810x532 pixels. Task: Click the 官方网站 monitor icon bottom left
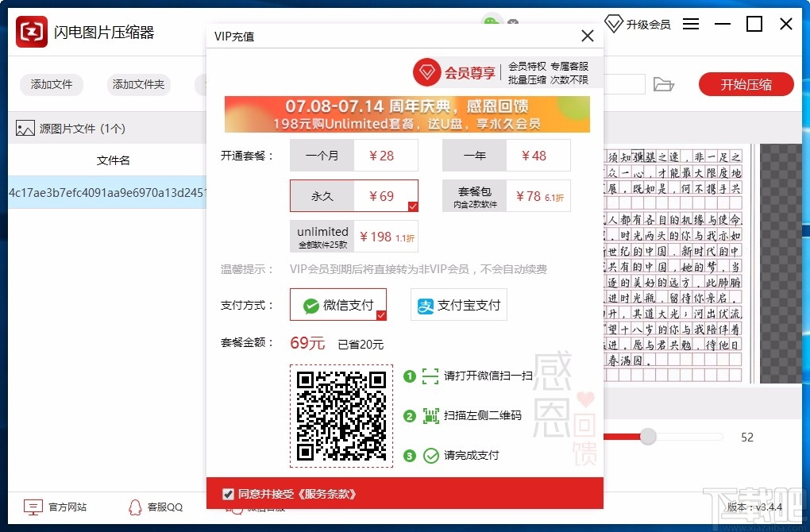point(32,506)
